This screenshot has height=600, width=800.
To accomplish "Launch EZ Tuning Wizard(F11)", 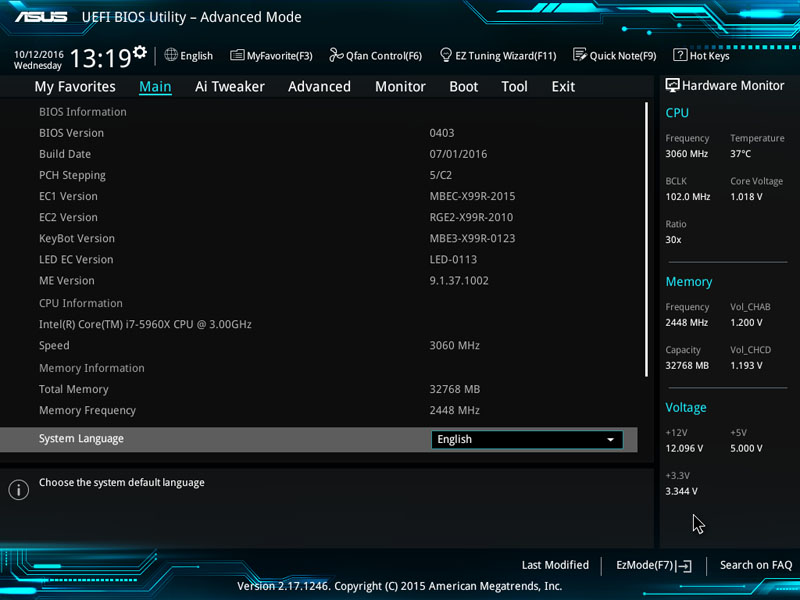I will tap(497, 56).
